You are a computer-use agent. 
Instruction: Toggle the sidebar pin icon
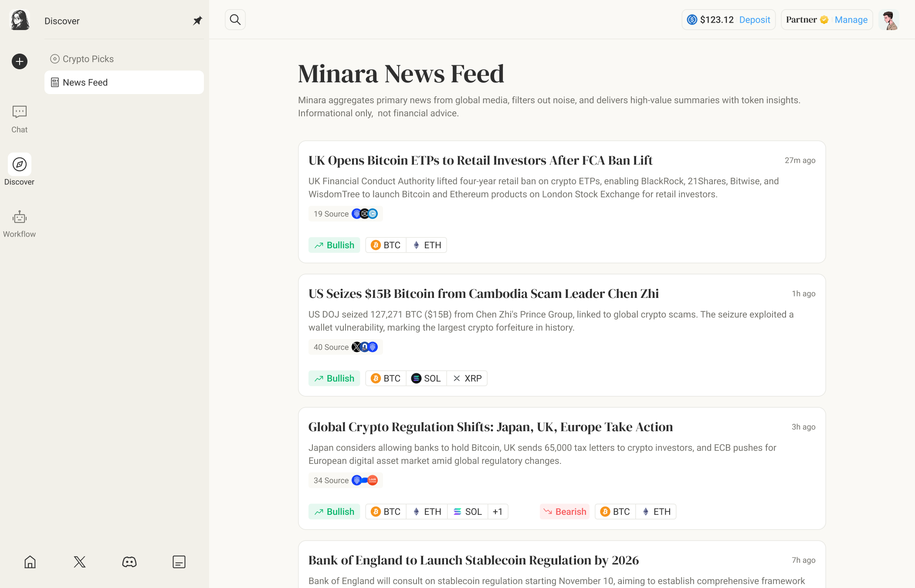pyautogui.click(x=197, y=21)
